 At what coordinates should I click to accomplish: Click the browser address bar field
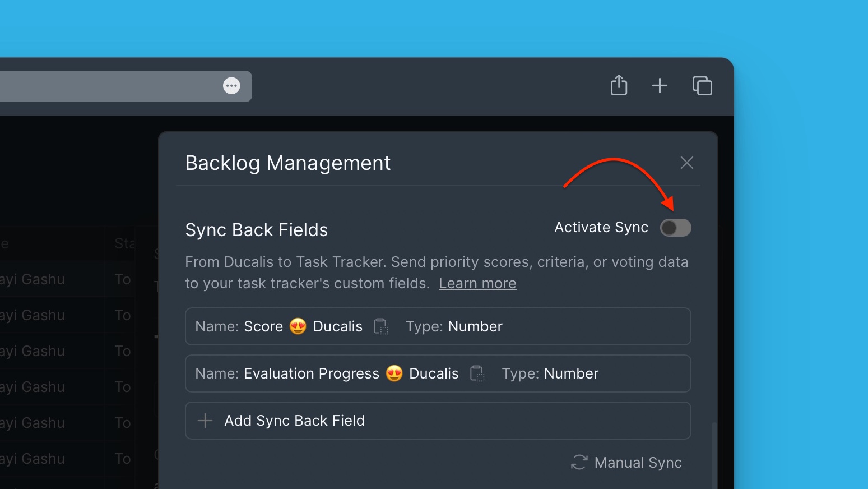[x=126, y=86]
